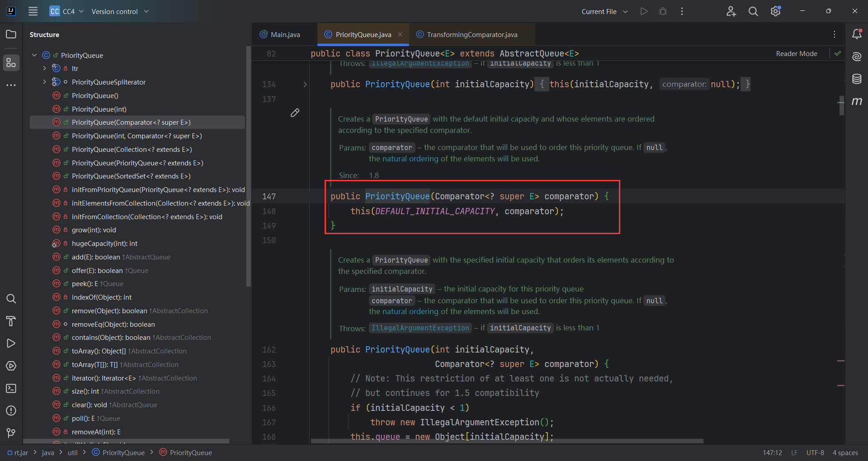This screenshot has width=868, height=461.
Task: Open the CC4 project dropdown
Action: point(67,11)
